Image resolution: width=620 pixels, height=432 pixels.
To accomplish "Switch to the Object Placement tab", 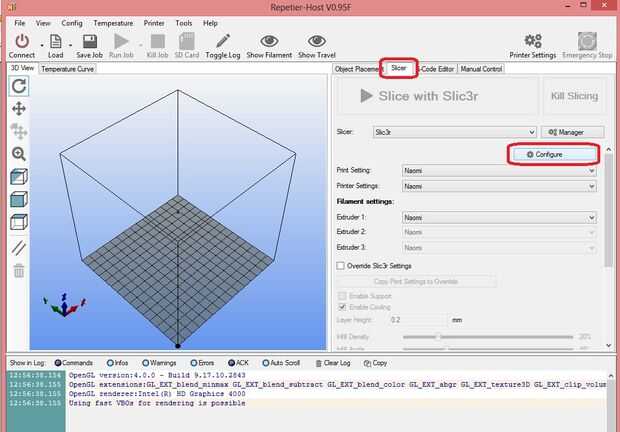I will (356, 69).
